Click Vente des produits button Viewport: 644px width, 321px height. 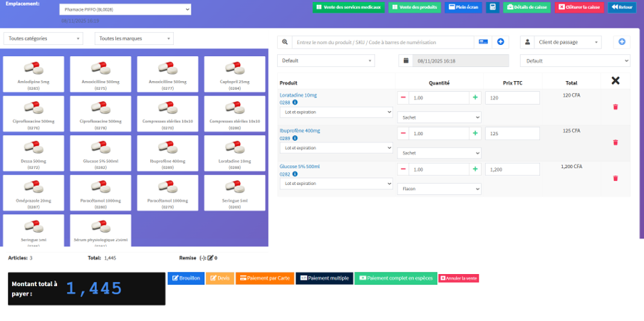(415, 7)
